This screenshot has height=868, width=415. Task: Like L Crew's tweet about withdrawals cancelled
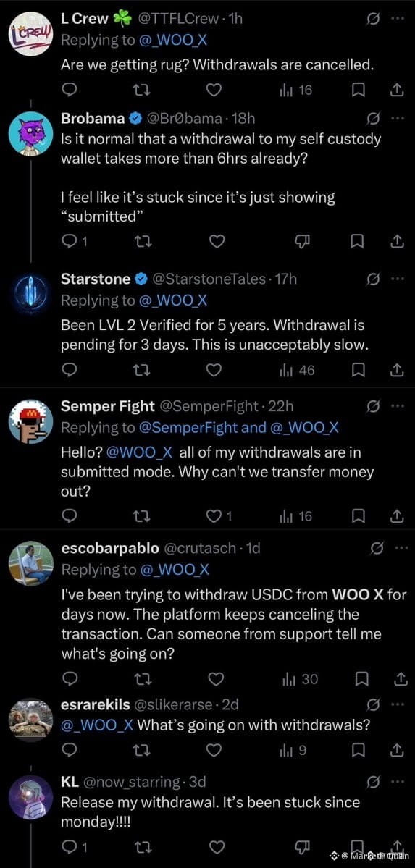tap(214, 90)
